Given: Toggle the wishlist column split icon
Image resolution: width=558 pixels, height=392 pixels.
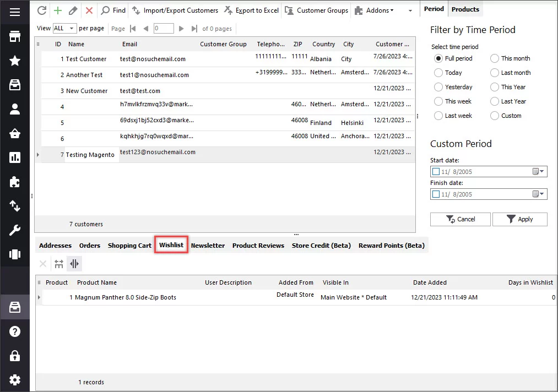Looking at the screenshot, I should (74, 264).
